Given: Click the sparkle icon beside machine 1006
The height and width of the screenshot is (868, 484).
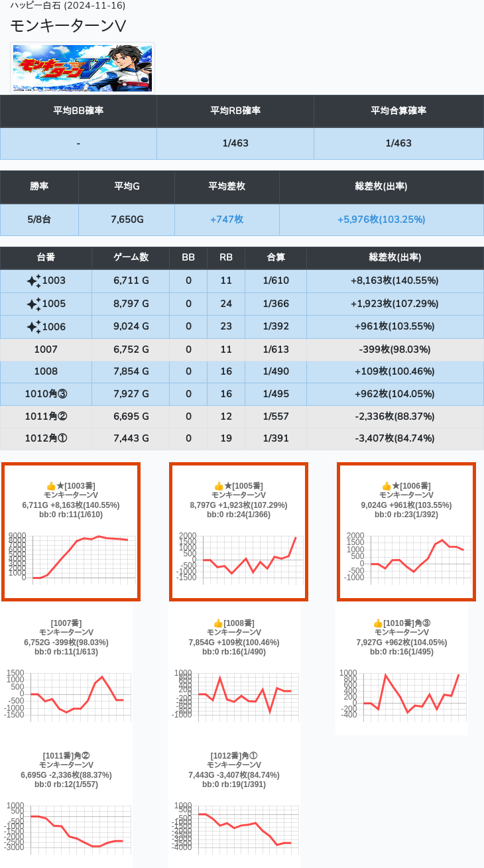Looking at the screenshot, I should coord(33,326).
